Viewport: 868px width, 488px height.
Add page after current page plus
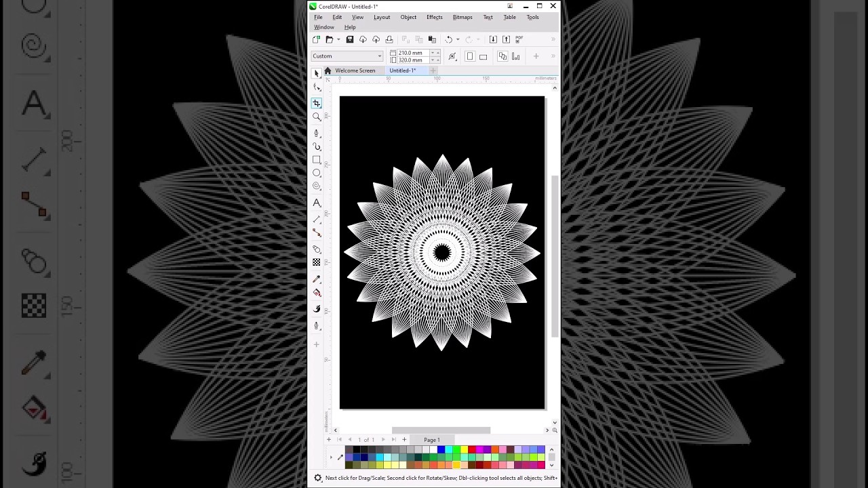404,440
